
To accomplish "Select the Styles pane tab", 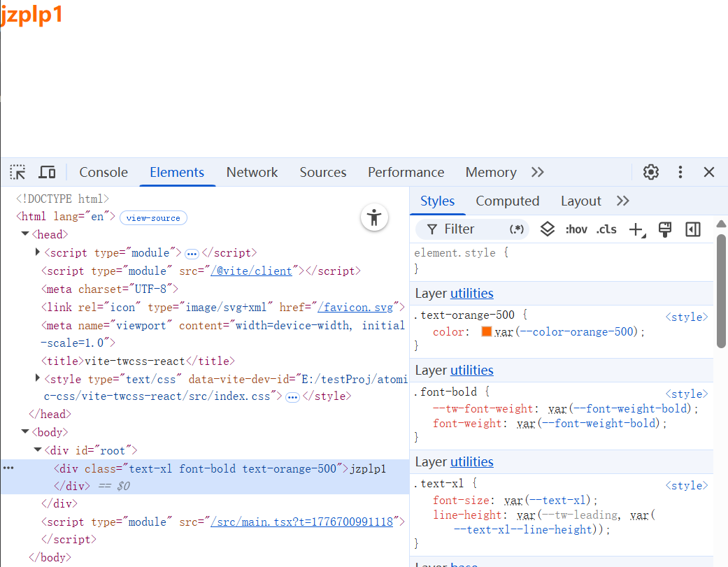I will click(437, 201).
